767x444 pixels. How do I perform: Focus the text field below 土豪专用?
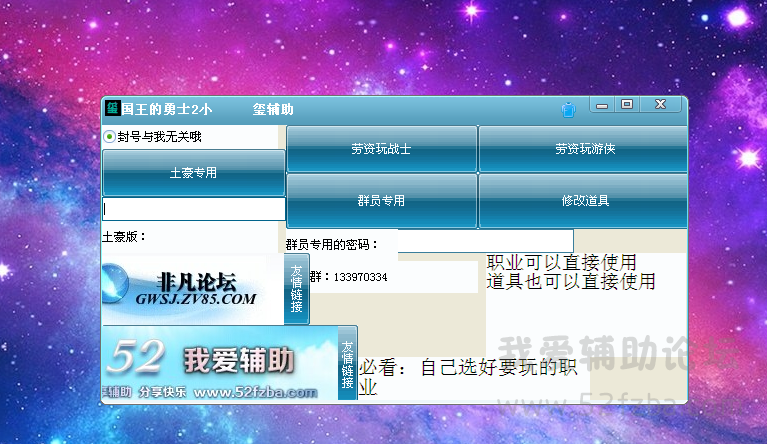point(194,209)
